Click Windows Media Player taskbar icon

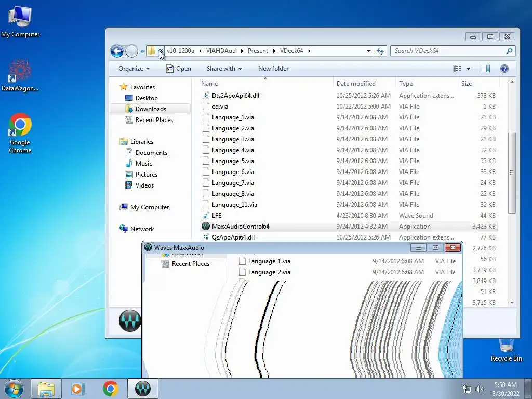[77, 389]
